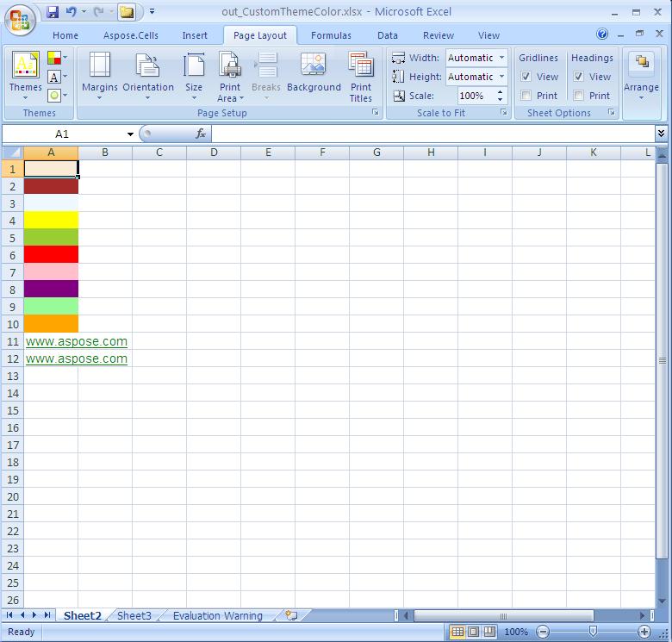This screenshot has width=672, height=642.
Task: Click the Print Area icon
Action: point(230,67)
